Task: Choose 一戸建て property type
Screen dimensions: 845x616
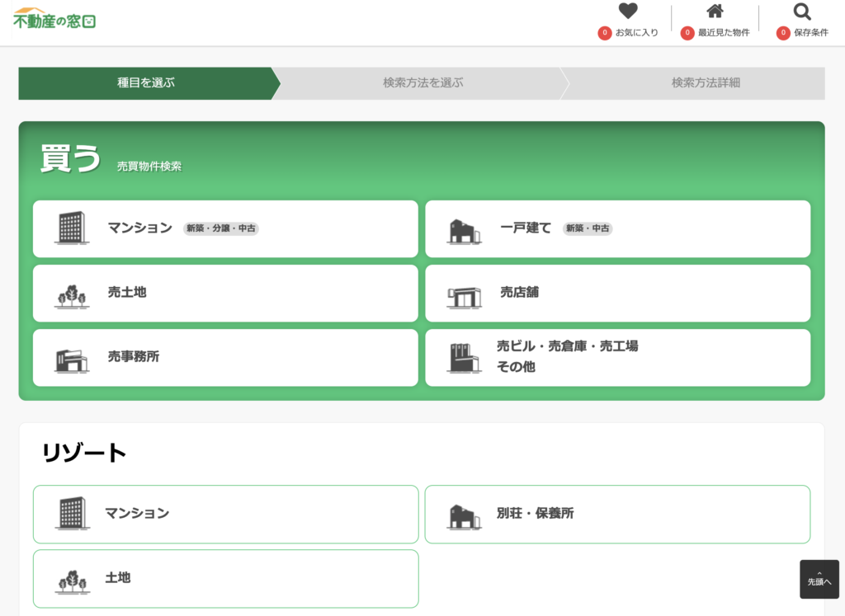Action: point(617,229)
